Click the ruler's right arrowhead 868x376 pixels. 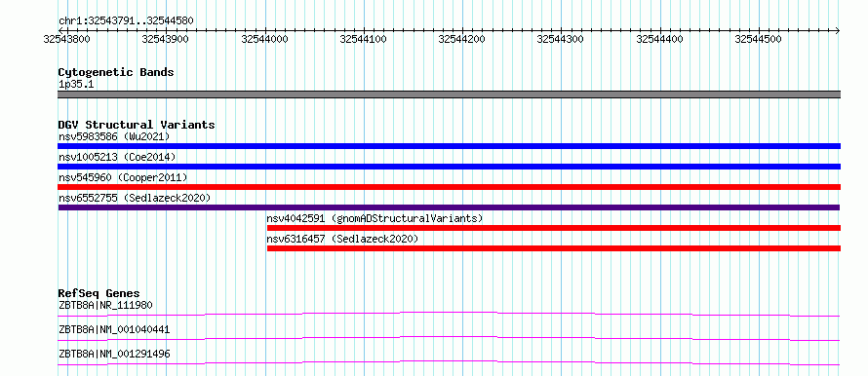point(838,30)
